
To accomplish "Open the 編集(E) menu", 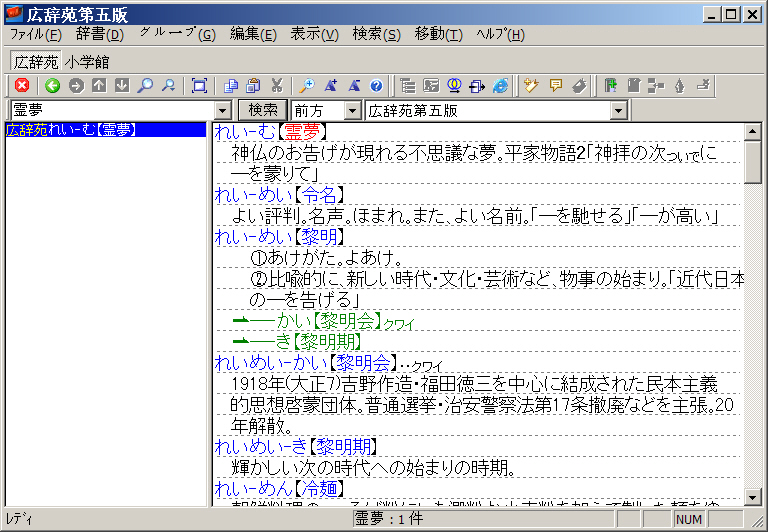I will pyautogui.click(x=253, y=34).
